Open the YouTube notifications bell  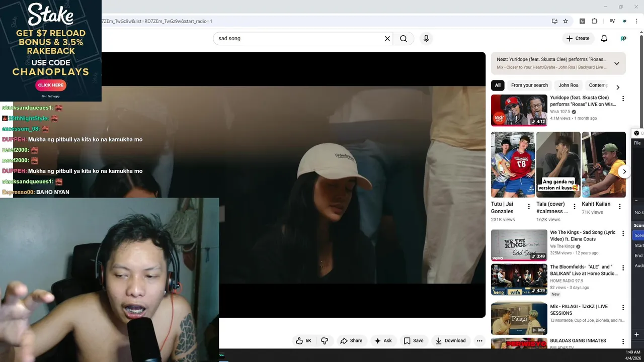604,38
